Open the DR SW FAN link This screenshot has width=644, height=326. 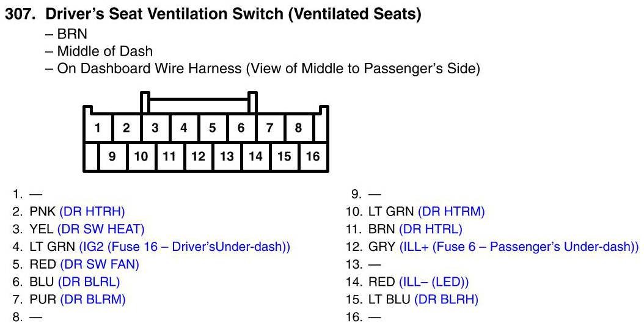click(100, 265)
